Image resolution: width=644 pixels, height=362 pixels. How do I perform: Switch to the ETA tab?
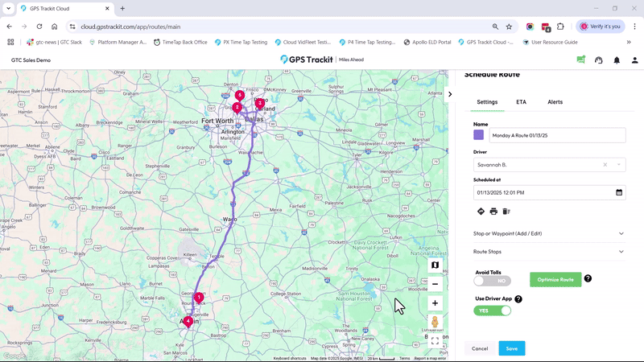[521, 102]
